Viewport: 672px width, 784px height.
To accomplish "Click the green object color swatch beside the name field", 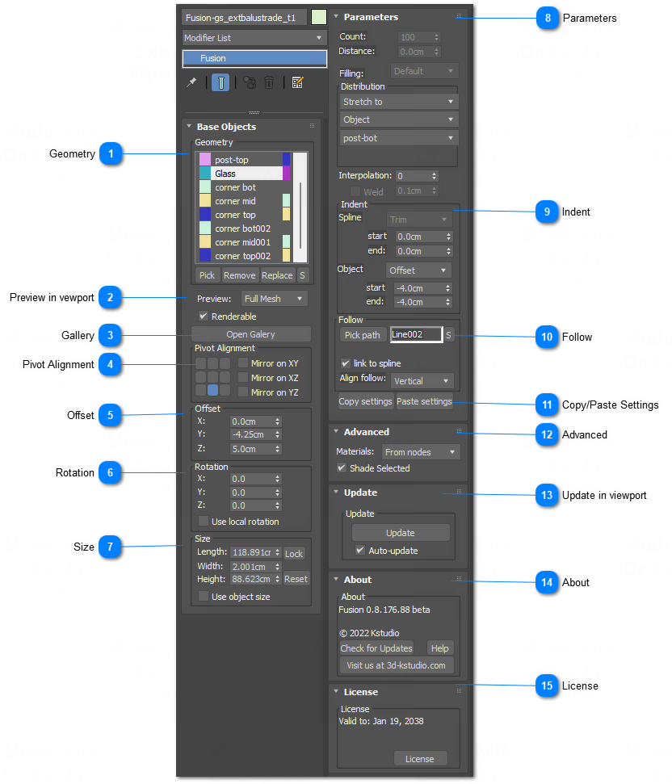I will point(317,15).
